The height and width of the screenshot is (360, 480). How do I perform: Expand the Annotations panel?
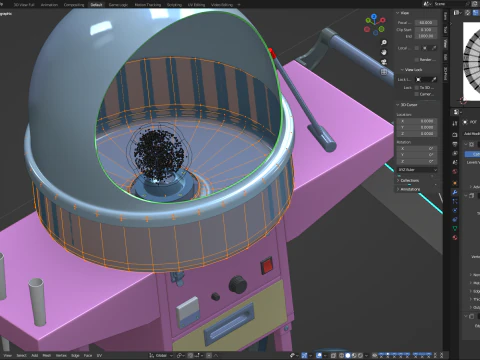pos(398,189)
